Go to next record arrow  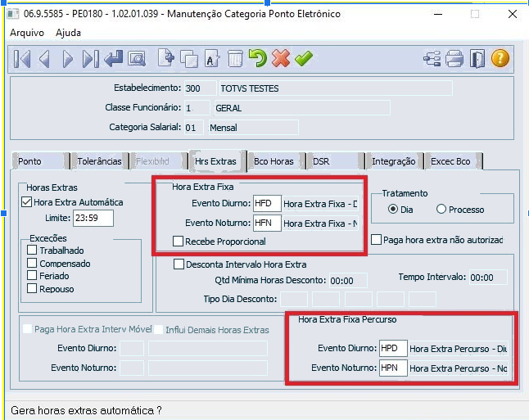coord(68,59)
